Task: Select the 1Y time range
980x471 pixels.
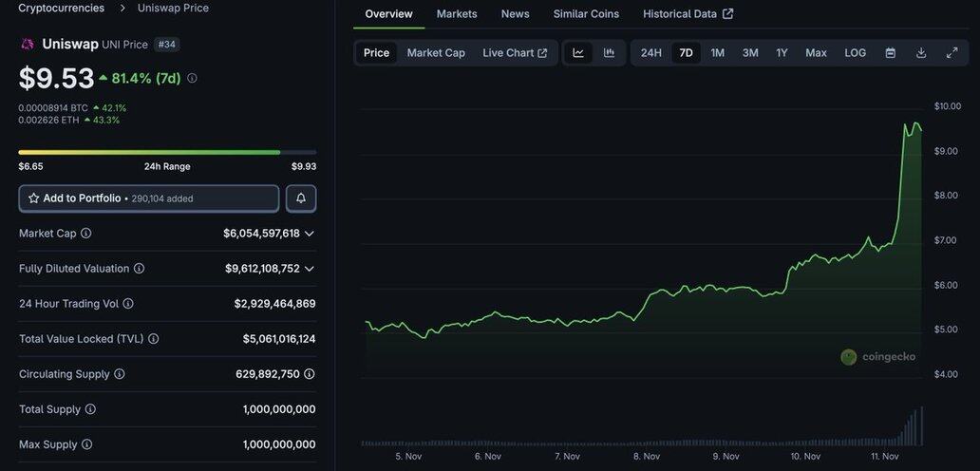Action: coord(782,53)
